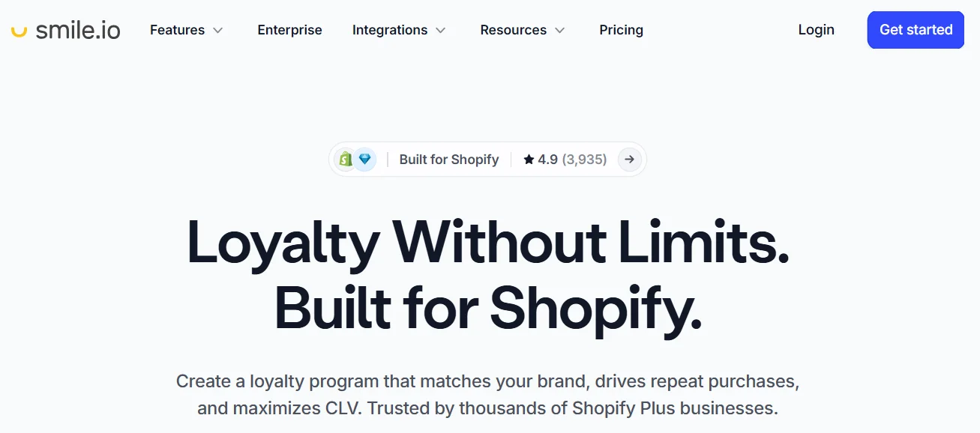Click the Loyalty Without Limits headline

point(488,243)
